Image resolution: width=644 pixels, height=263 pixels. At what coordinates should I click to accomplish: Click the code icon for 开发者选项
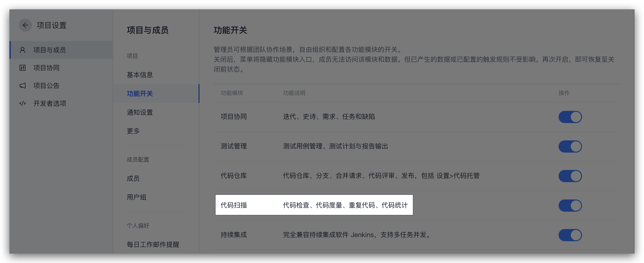click(x=23, y=103)
